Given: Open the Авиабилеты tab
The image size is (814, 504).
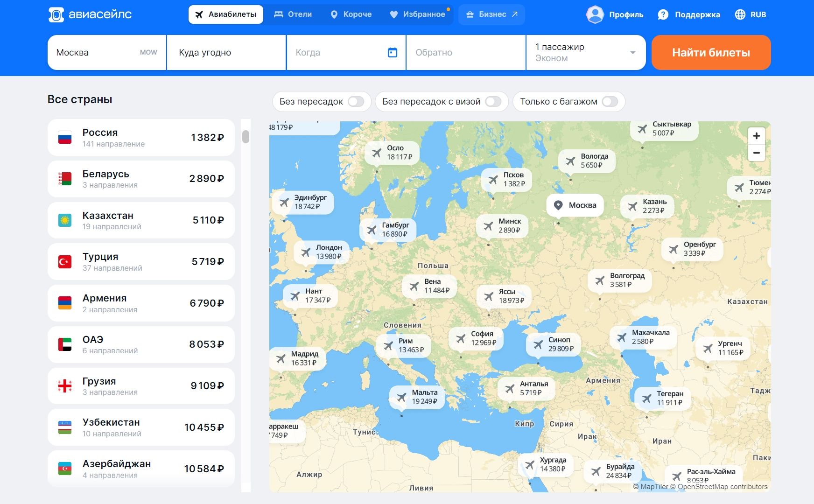Looking at the screenshot, I should 226,14.
